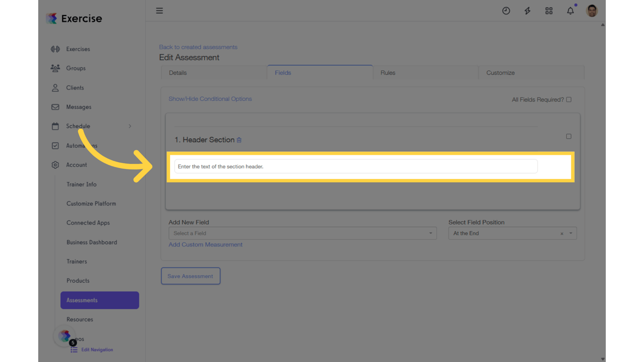The width and height of the screenshot is (644, 362).
Task: Open Groups from the sidebar icon
Action: pos(56,68)
